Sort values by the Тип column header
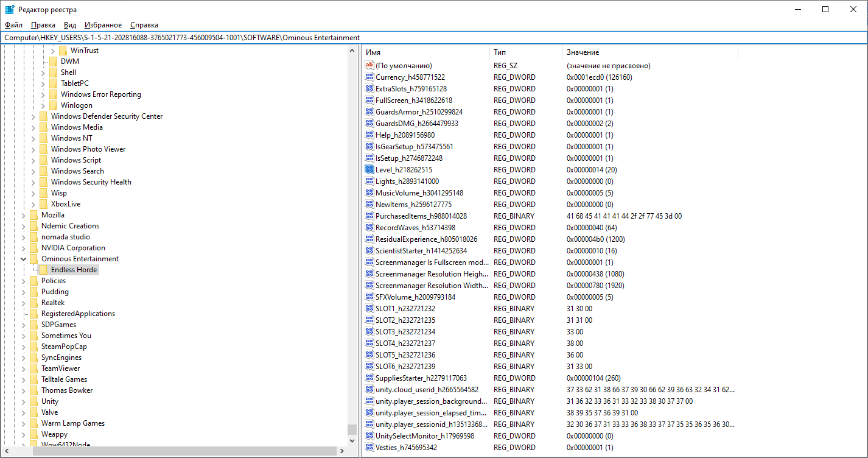The width and height of the screenshot is (868, 458). tap(526, 52)
